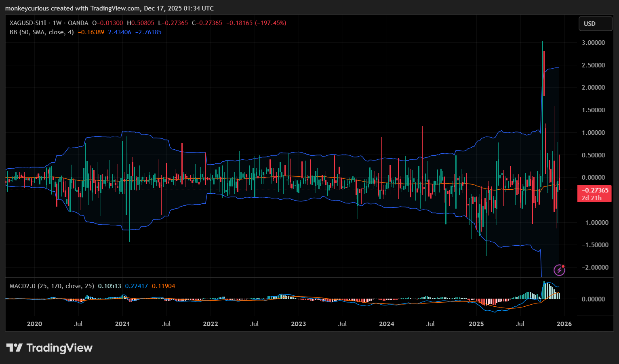The width and height of the screenshot is (619, 364).
Task: Click the purple lightning bolt icon
Action: point(559,270)
